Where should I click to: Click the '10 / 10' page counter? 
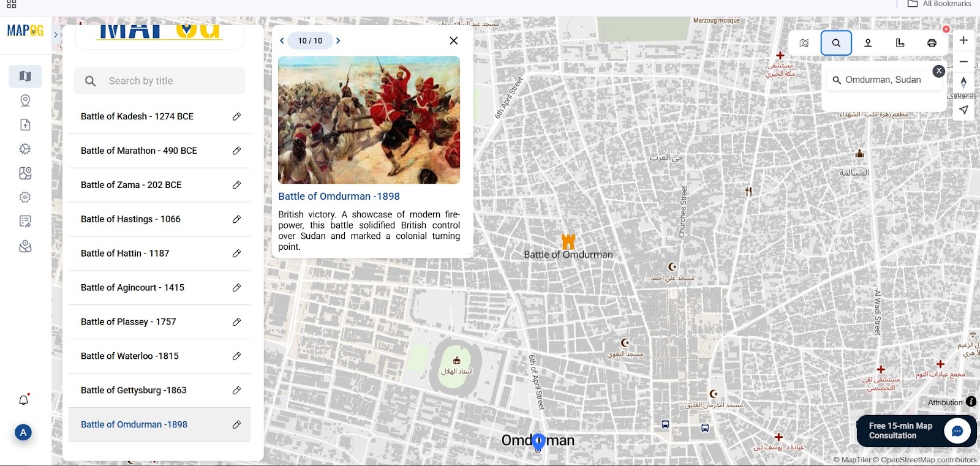(310, 41)
